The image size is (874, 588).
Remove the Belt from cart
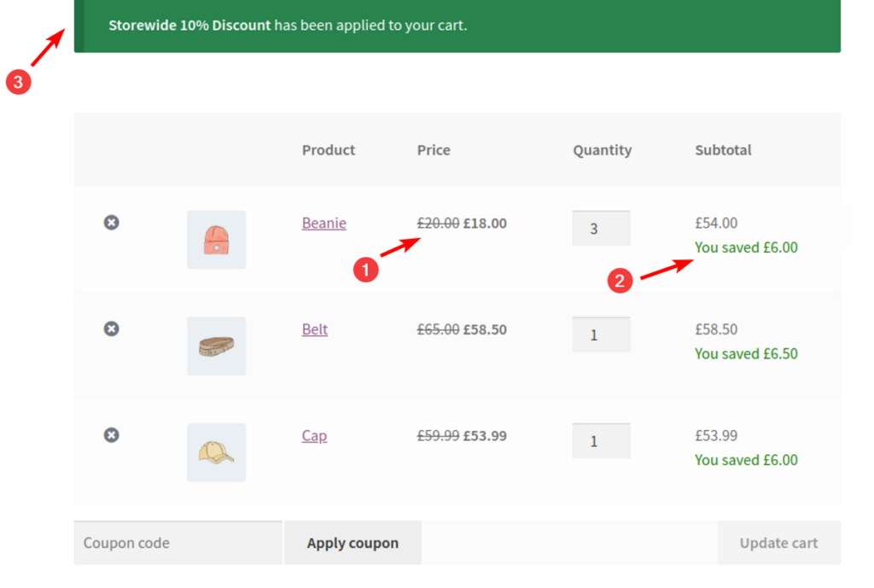coord(110,329)
